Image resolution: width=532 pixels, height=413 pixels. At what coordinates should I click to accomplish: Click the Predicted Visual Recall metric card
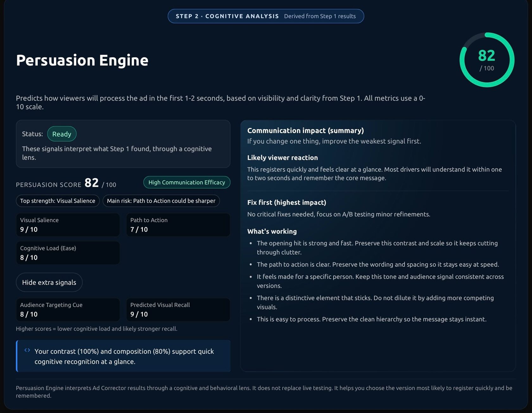pos(178,310)
